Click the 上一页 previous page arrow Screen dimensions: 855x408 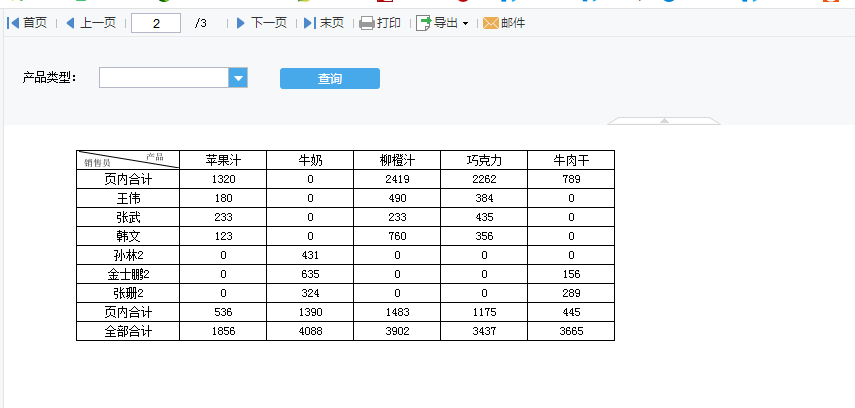click(x=70, y=23)
